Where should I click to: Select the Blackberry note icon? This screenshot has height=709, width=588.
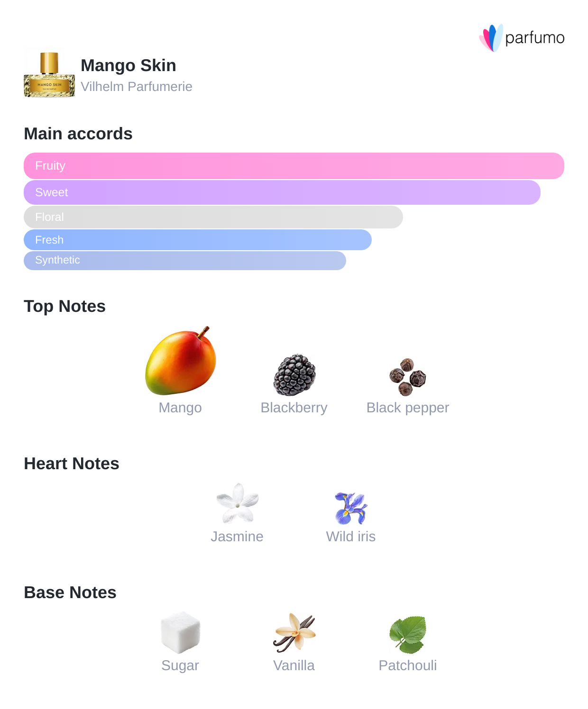click(x=294, y=374)
